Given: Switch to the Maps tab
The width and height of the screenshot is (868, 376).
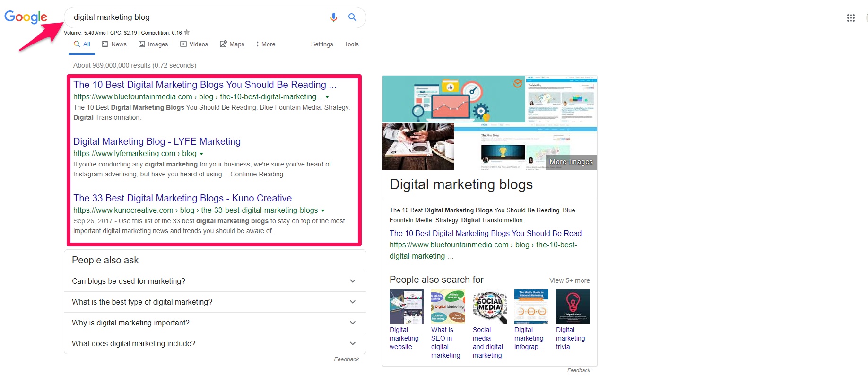Looking at the screenshot, I should 232,44.
